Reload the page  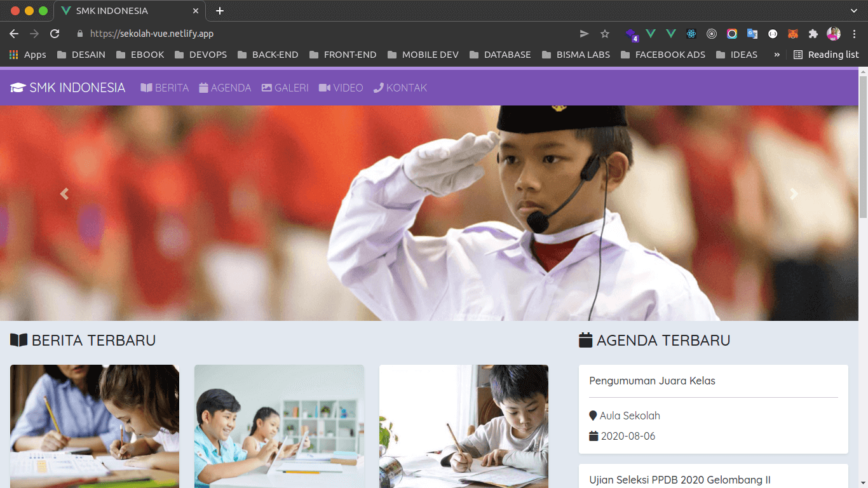[55, 34]
